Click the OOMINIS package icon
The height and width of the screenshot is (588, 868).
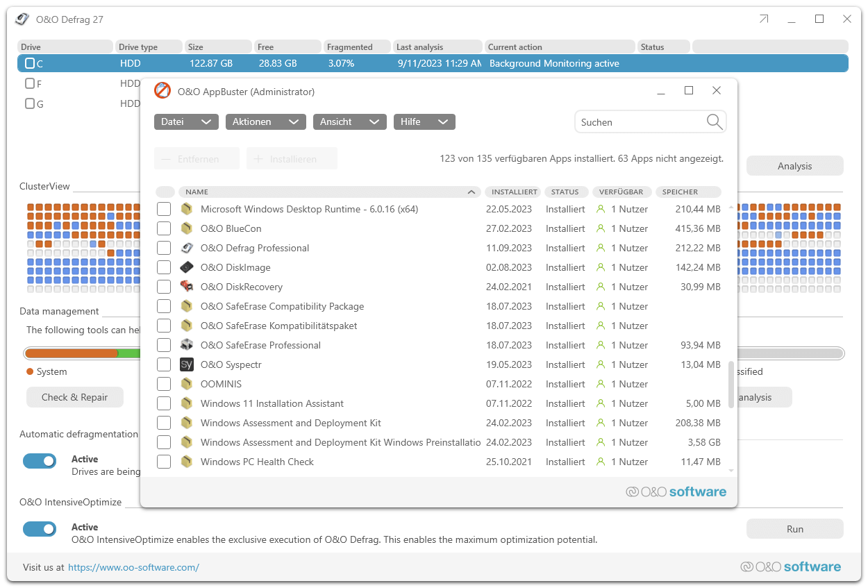pyautogui.click(x=186, y=384)
